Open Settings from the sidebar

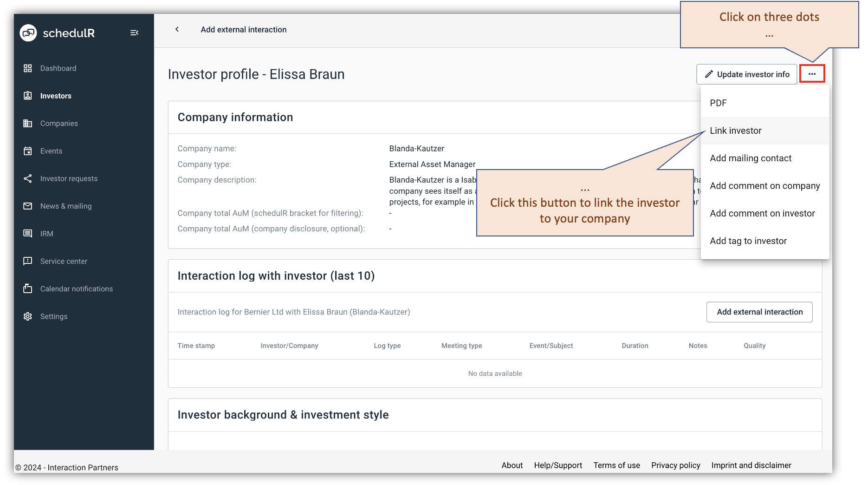coord(28,316)
